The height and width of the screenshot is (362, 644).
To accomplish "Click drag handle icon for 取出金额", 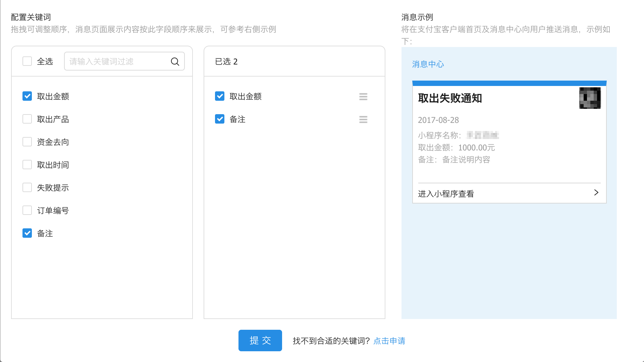I will tap(363, 97).
